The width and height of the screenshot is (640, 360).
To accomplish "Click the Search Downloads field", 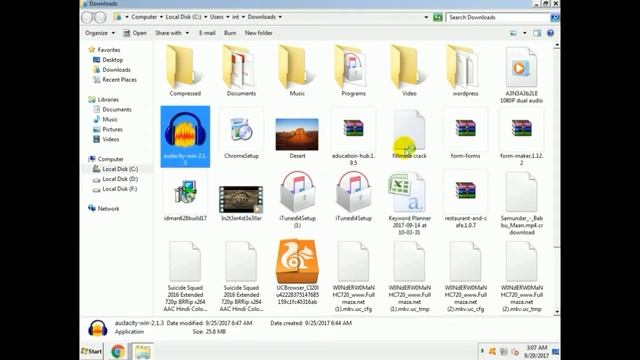I will coord(498,17).
